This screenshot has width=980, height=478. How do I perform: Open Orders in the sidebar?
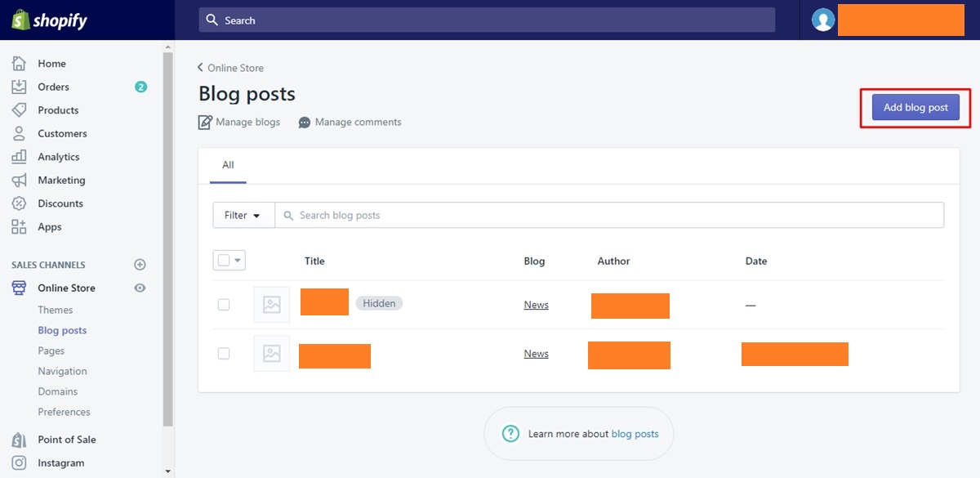click(x=54, y=87)
